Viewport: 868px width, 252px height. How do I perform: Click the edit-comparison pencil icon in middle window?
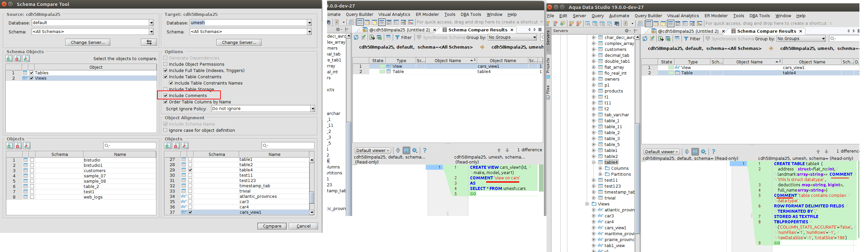[x=364, y=37]
